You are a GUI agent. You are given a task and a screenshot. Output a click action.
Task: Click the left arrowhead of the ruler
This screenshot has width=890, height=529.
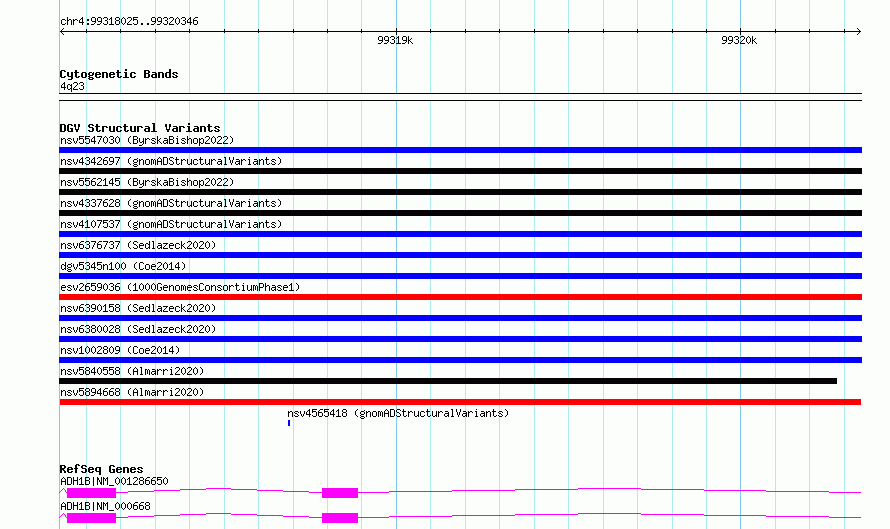coord(62,31)
